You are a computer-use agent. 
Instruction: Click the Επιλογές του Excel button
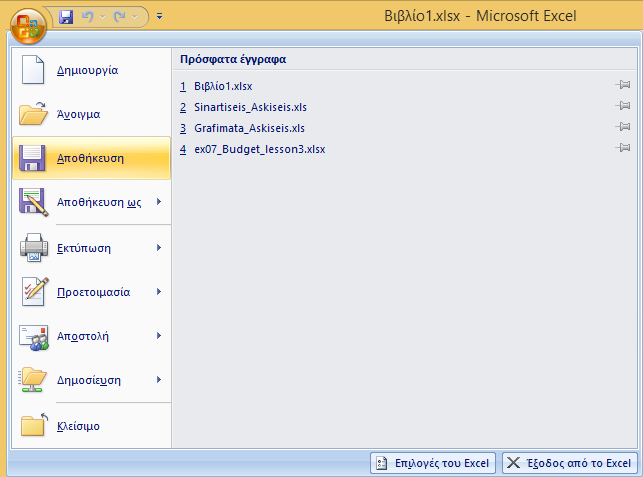pyautogui.click(x=433, y=463)
